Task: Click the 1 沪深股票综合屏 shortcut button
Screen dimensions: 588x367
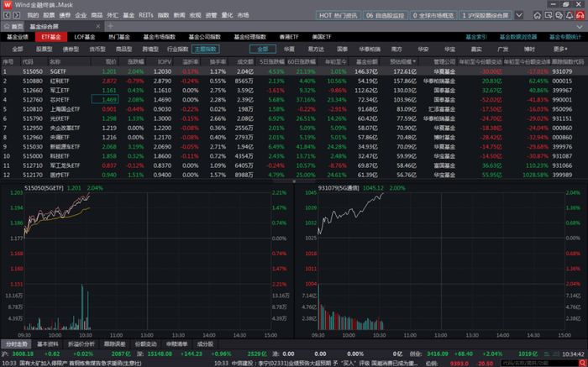Action: pyautogui.click(x=486, y=15)
